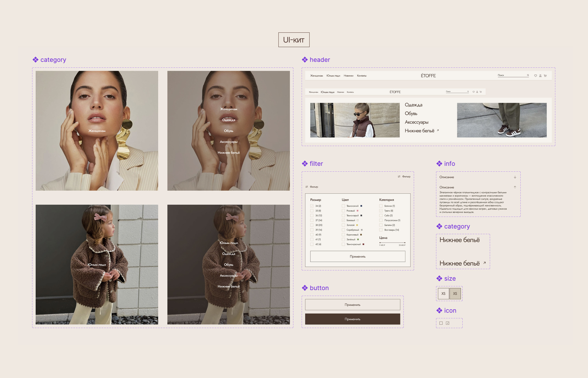
Task: Collapse the open Описание up arrow
Action: point(515,187)
